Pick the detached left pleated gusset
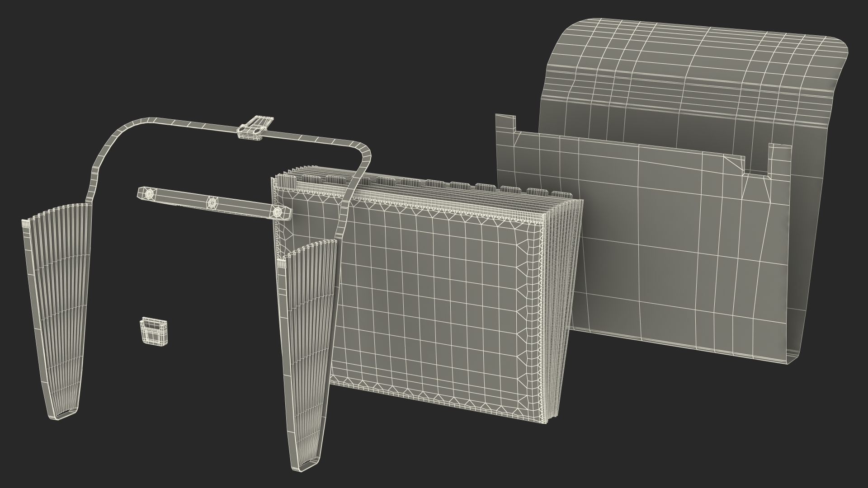868x488 pixels. [57, 312]
